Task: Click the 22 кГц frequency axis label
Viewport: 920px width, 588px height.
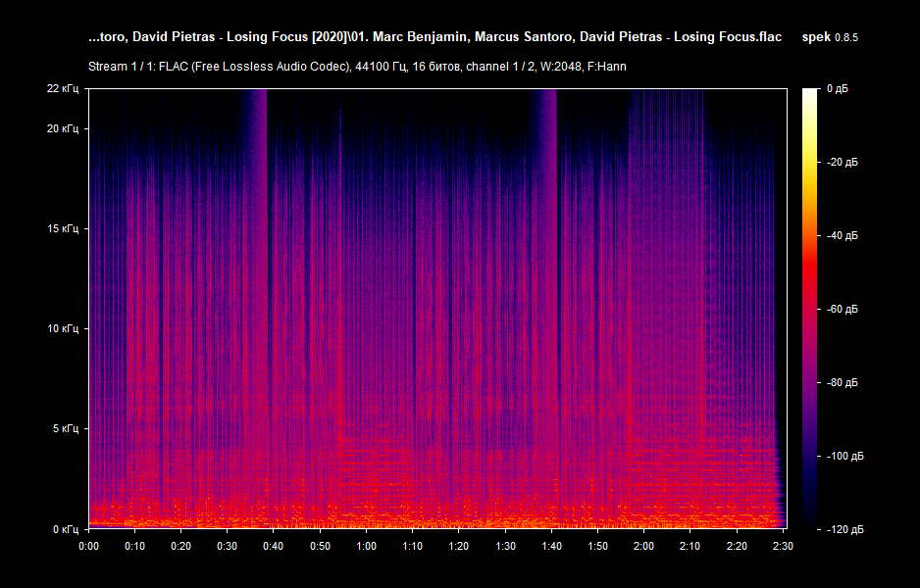Action: (64, 88)
